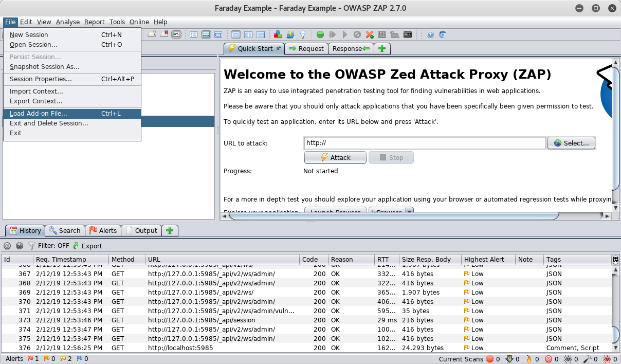
Task: Click the hide unpinned tabs icon with red X
Action: point(164,34)
